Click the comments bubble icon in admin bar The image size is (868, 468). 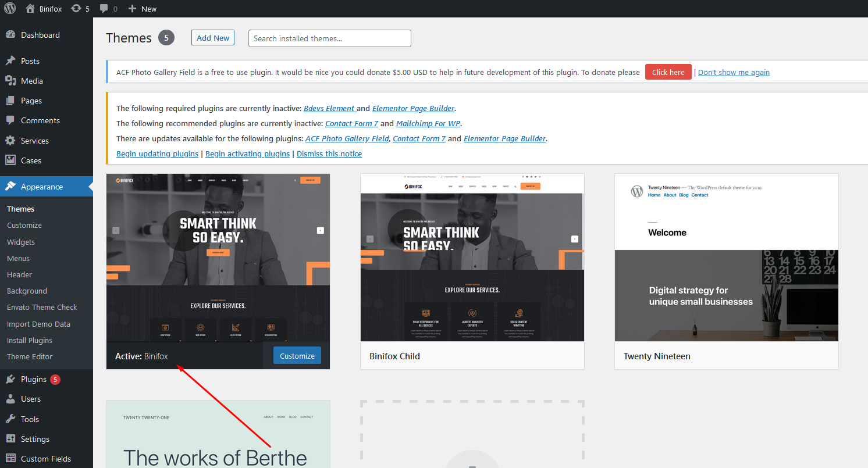(104, 9)
